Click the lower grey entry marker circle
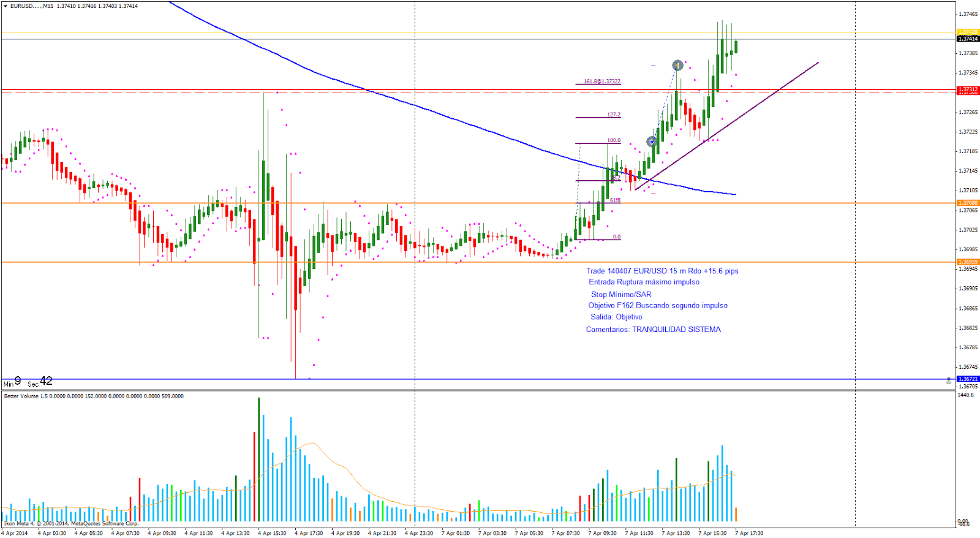The image size is (980, 538). 652,142
